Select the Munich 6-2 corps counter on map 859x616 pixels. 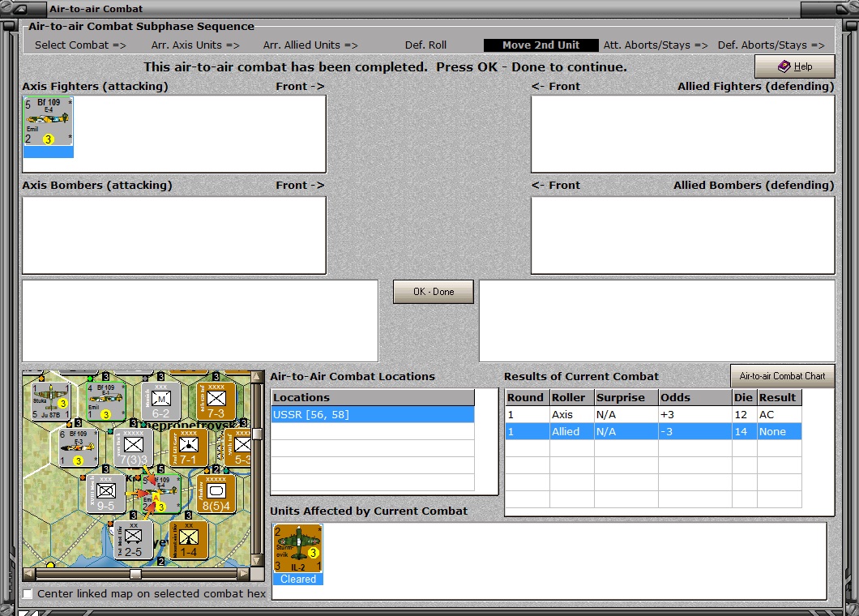pyautogui.click(x=160, y=402)
